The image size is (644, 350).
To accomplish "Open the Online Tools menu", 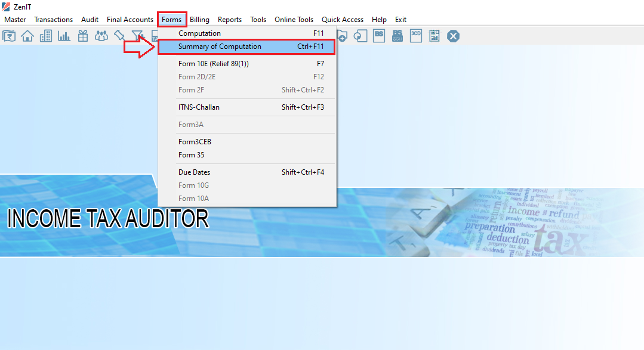I will [294, 19].
